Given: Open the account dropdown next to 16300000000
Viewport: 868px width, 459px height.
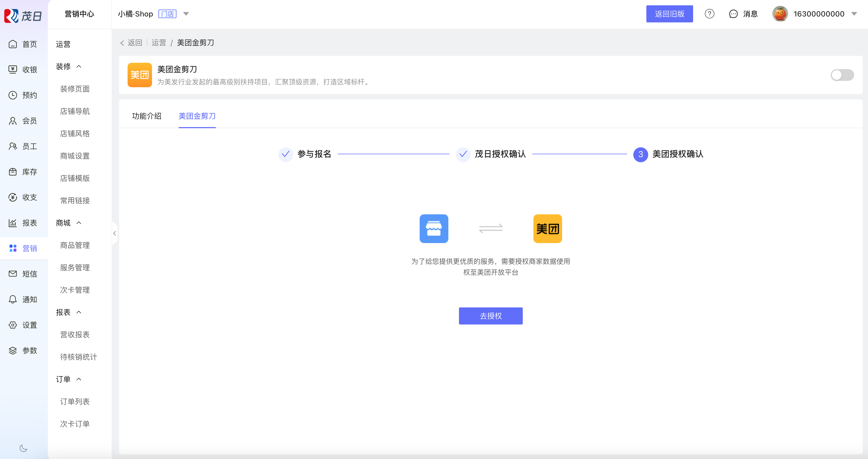Looking at the screenshot, I should click(x=854, y=14).
